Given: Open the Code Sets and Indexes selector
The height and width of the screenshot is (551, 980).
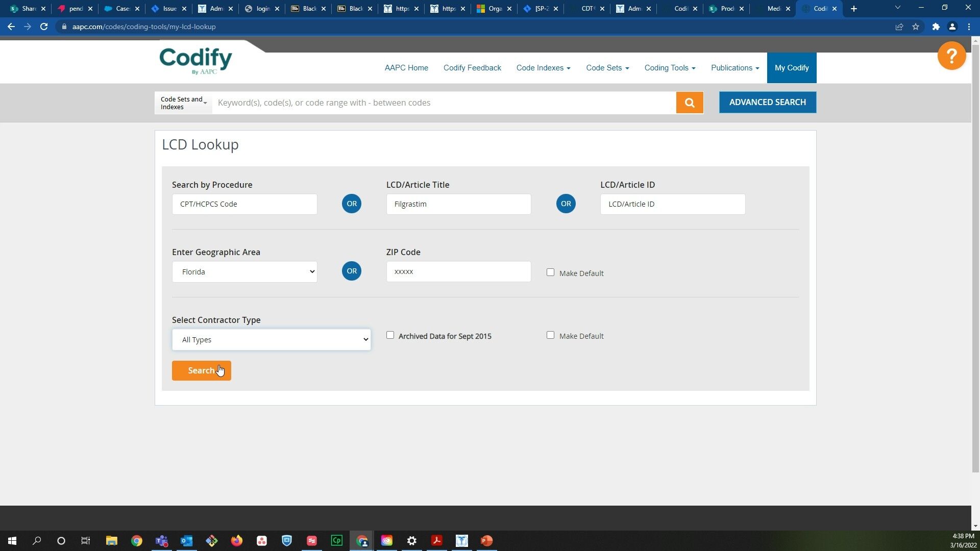Looking at the screenshot, I should pyautogui.click(x=182, y=103).
